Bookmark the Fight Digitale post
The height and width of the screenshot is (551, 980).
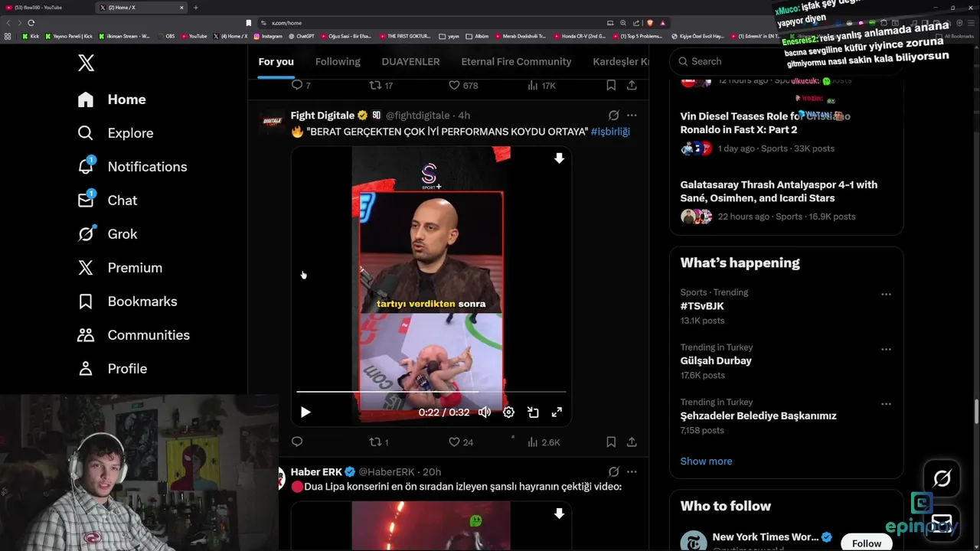pos(611,442)
